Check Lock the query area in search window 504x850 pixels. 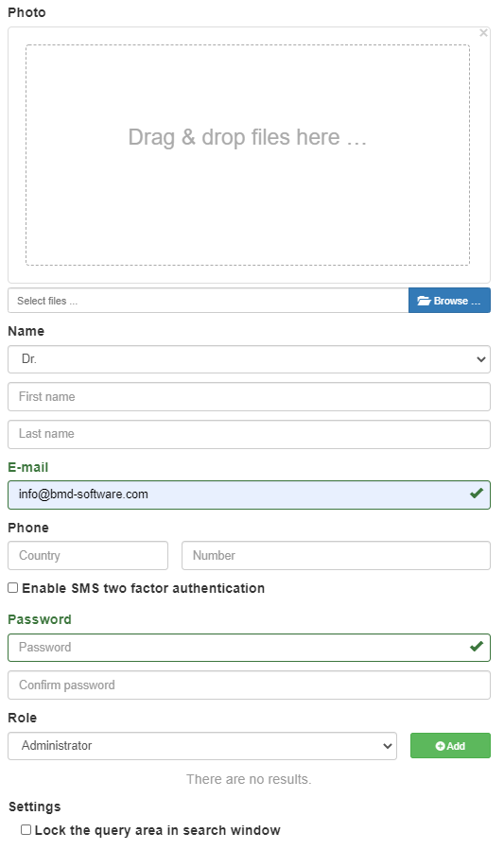pyautogui.click(x=26, y=830)
